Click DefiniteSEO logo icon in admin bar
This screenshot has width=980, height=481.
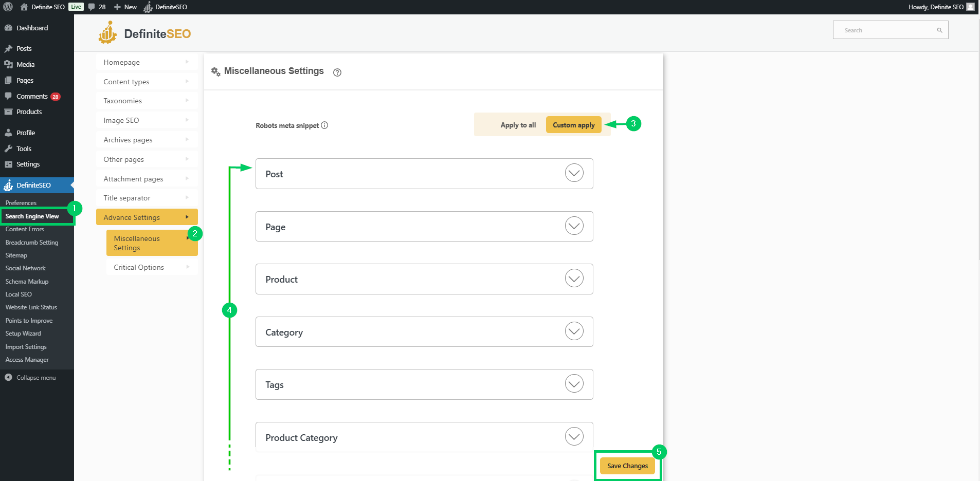coord(148,7)
